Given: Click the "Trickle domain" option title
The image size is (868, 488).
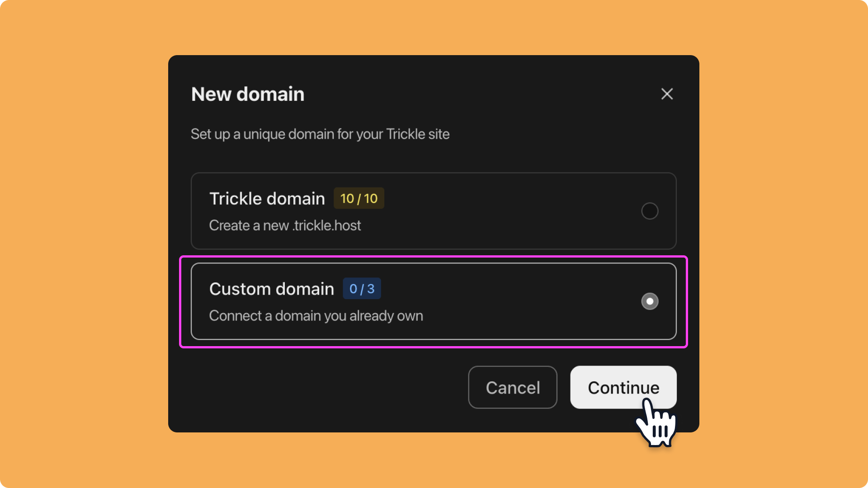Looking at the screenshot, I should coord(267,199).
